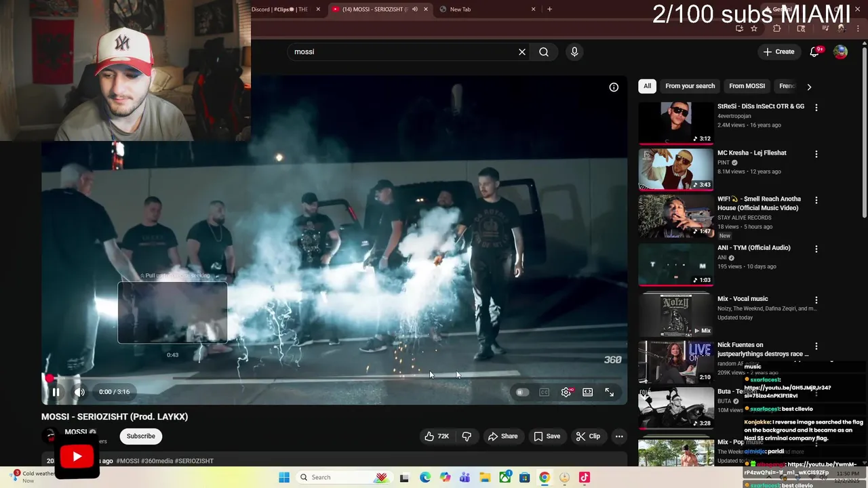Screen dimensions: 868x488
Task: Open Microsoft Teams from taskbar
Action: click(x=465, y=477)
